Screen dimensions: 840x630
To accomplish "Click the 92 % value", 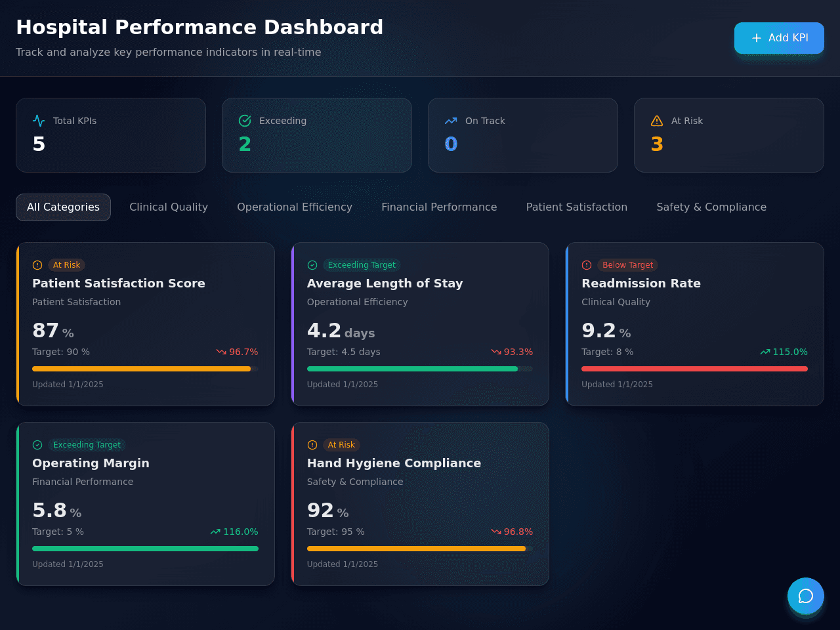I will (328, 511).
